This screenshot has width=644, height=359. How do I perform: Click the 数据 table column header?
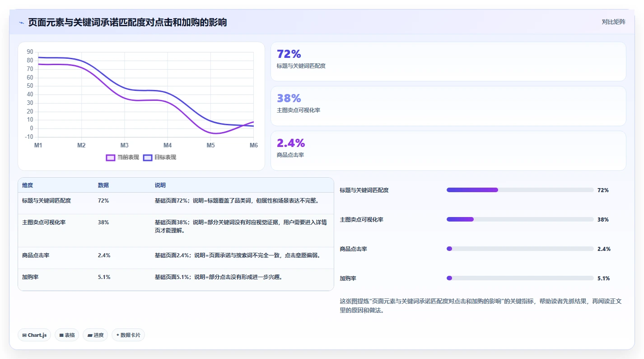[103, 185]
